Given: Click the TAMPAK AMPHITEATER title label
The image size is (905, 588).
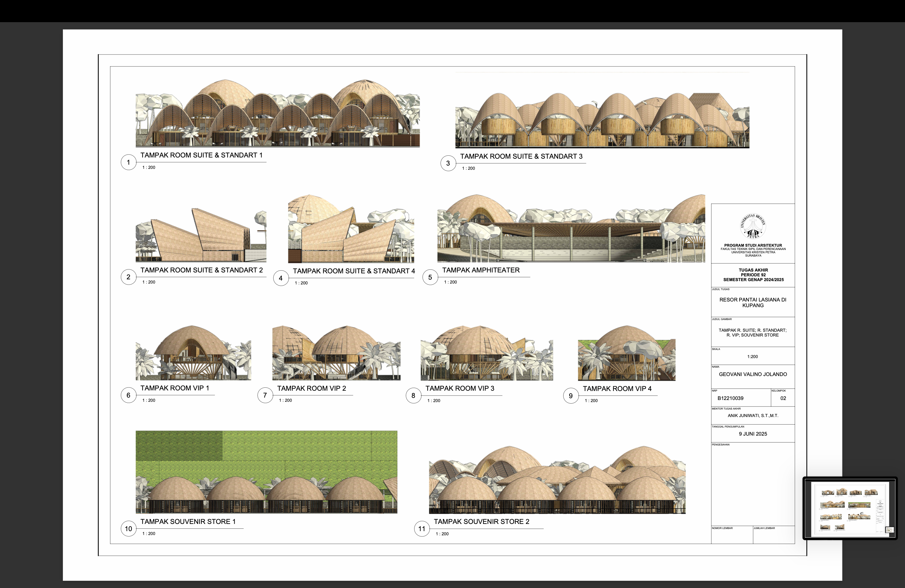Looking at the screenshot, I should pos(481,270).
